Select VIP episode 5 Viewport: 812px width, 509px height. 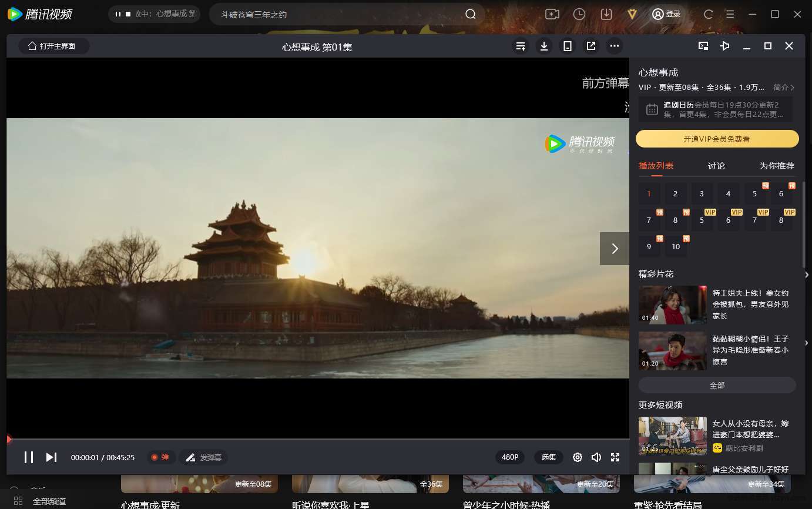(x=702, y=220)
